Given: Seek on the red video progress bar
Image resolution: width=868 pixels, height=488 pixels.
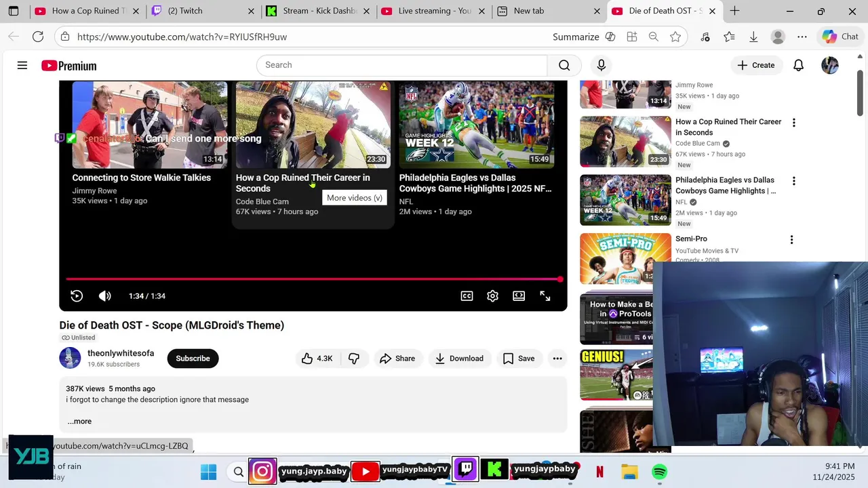Looking at the screenshot, I should pos(313,279).
